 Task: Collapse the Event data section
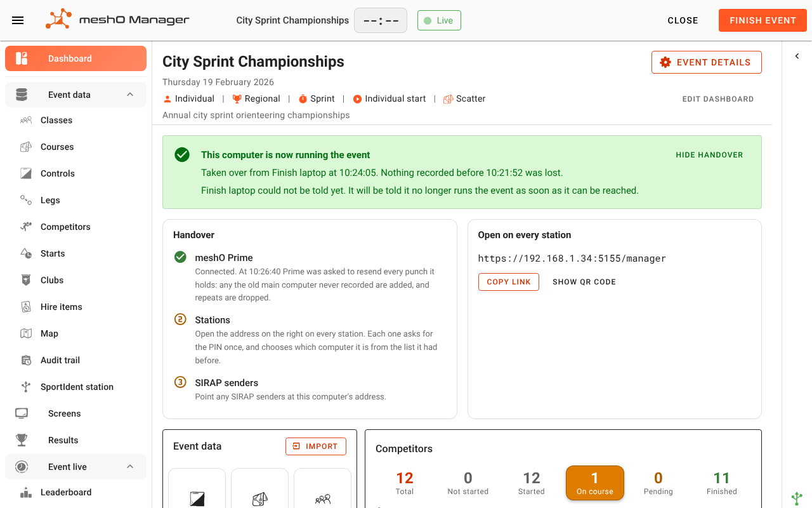tap(130, 95)
